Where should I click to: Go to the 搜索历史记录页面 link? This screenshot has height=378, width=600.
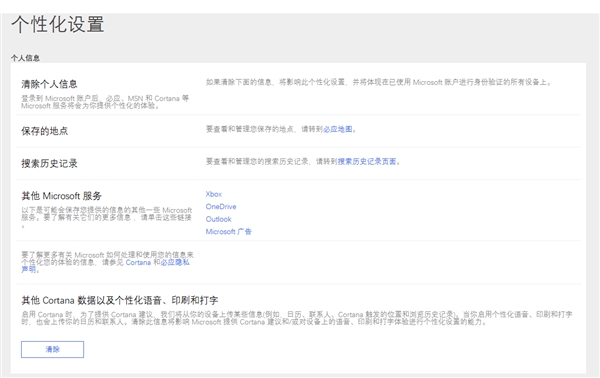click(367, 161)
